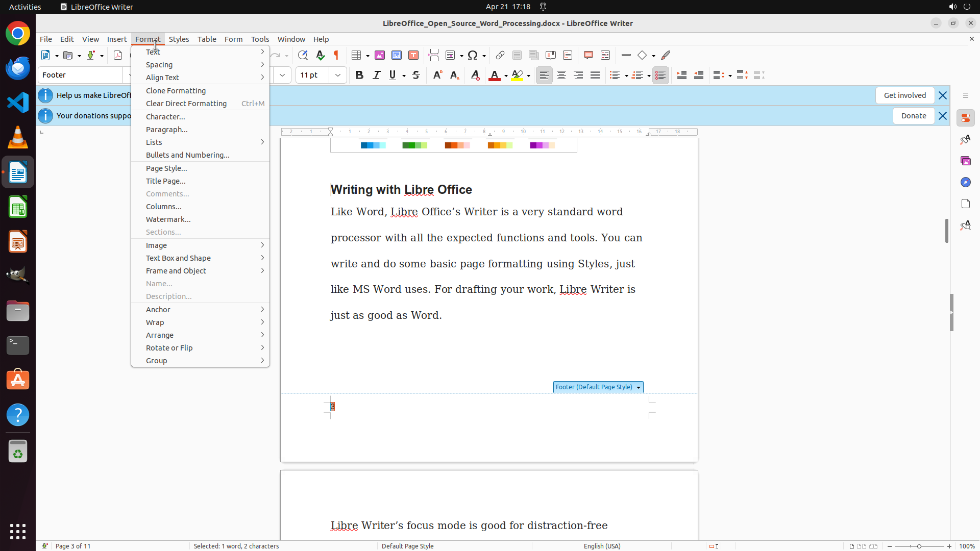Open the Navigator sidebar panel icon
This screenshot has height=551, width=980.
[x=965, y=182]
